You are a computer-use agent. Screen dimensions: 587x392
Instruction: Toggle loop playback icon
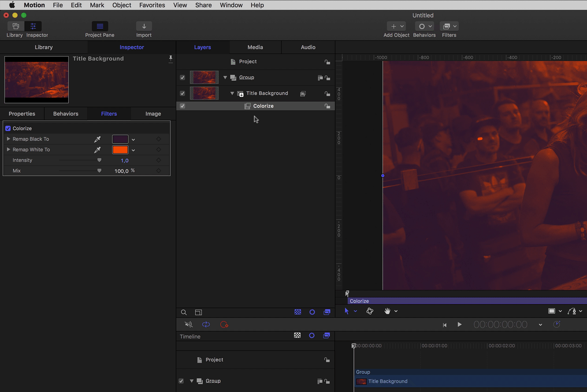click(x=206, y=325)
